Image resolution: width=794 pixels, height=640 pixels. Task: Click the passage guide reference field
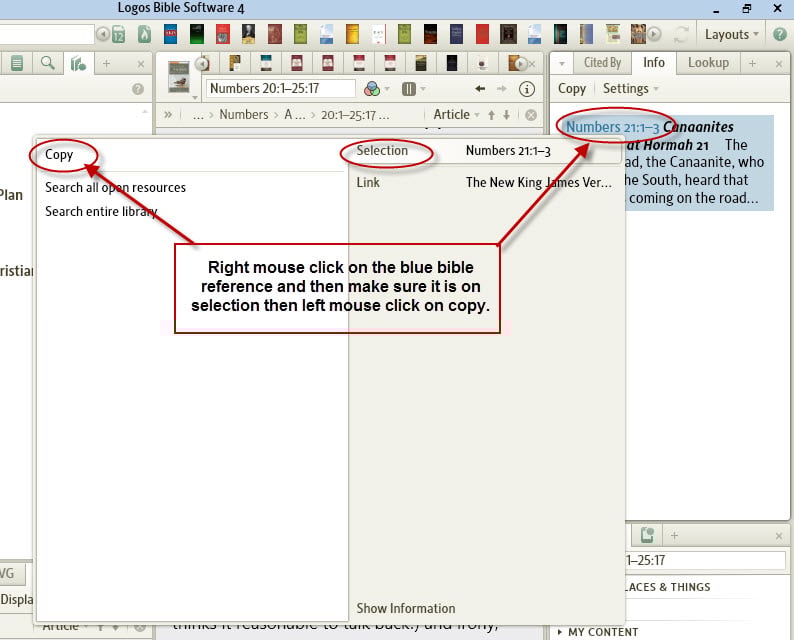coord(705,561)
